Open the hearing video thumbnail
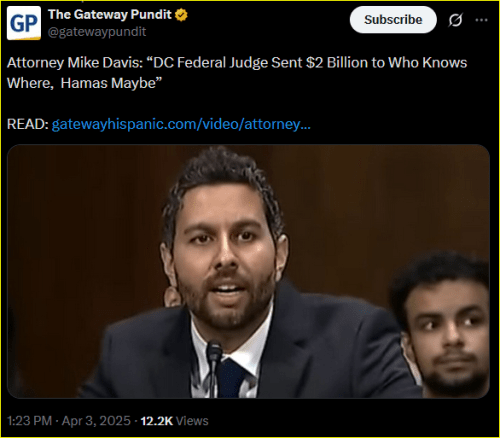Image resolution: width=500 pixels, height=438 pixels. [248, 271]
